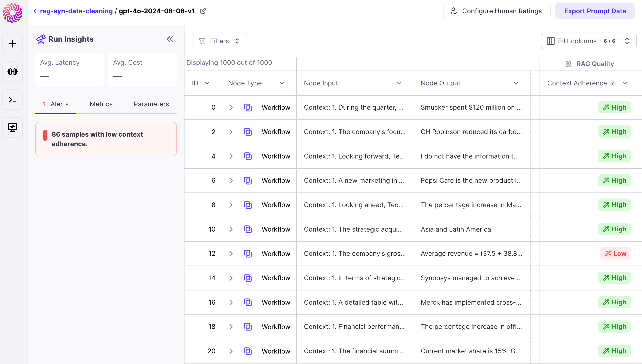642x364 pixels.
Task: Click input 'Context: 1. The financial summ...'
Action: (353, 351)
